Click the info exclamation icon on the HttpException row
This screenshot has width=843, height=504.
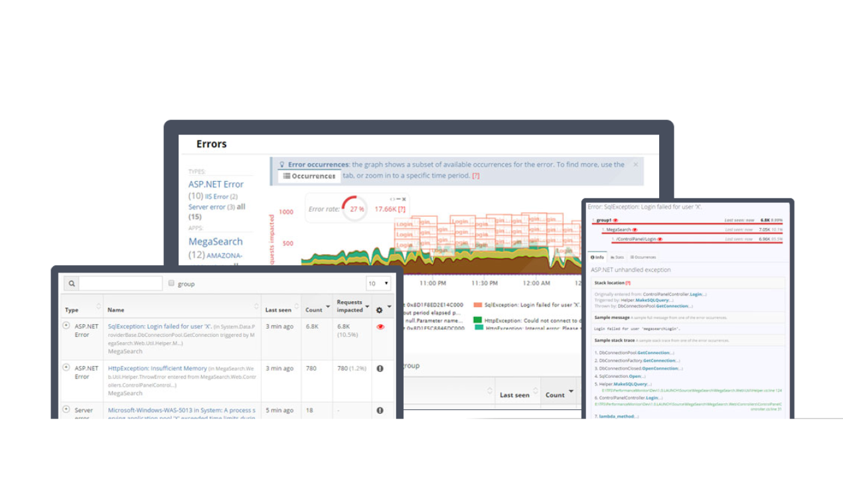point(380,369)
